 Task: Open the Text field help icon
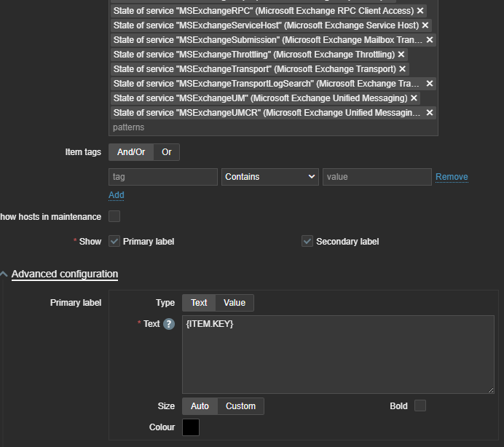[169, 324]
